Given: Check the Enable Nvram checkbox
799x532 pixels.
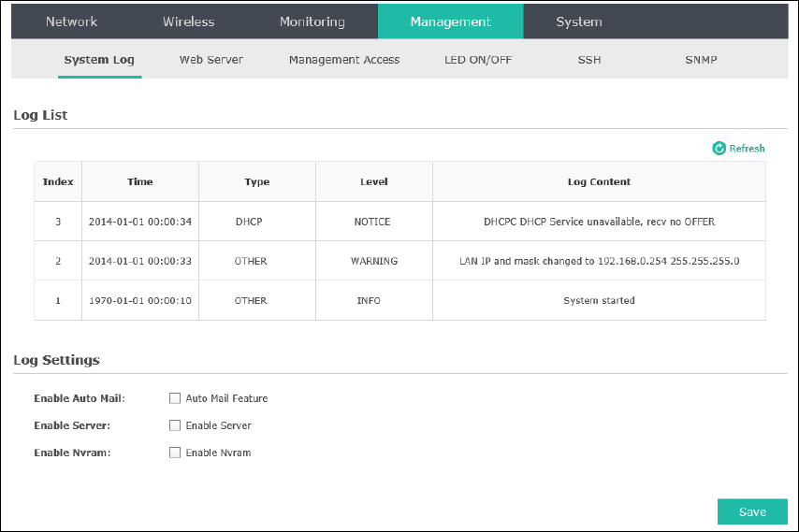Looking at the screenshot, I should 175,453.
